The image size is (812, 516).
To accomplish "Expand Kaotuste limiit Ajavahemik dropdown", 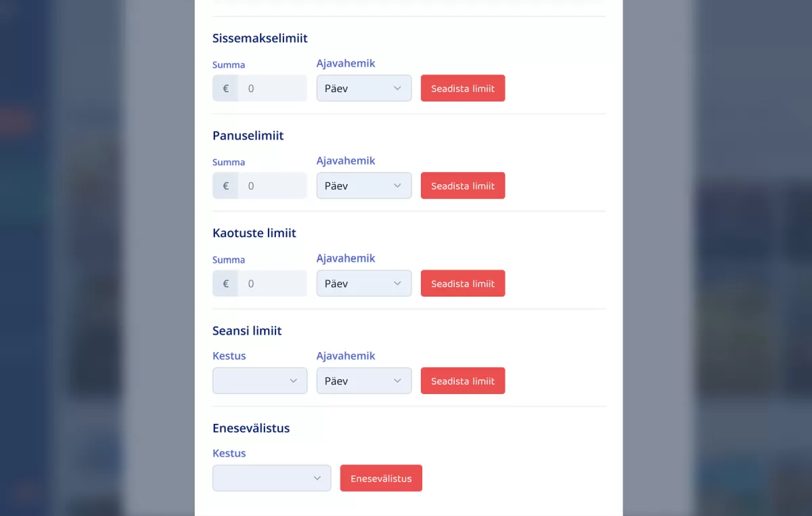I will point(364,284).
